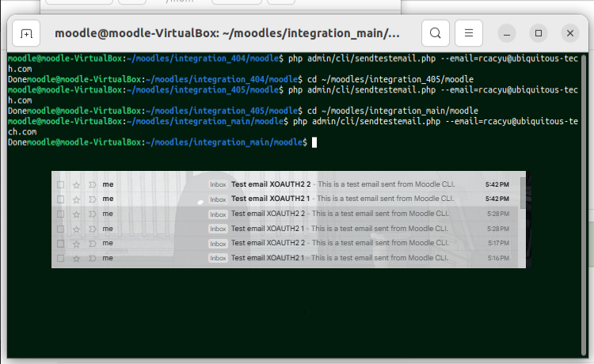Close the terminal window
This screenshot has width=594, height=364.
click(x=569, y=33)
